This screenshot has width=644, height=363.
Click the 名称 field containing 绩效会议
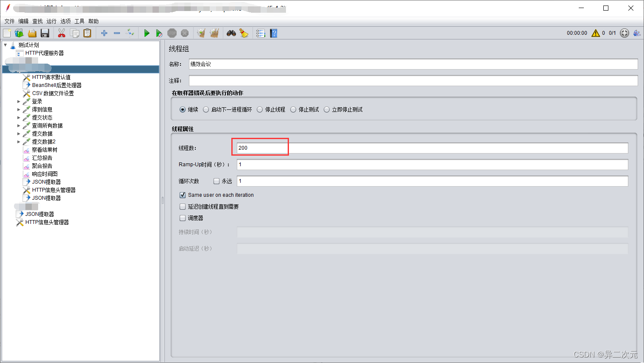[413, 64]
